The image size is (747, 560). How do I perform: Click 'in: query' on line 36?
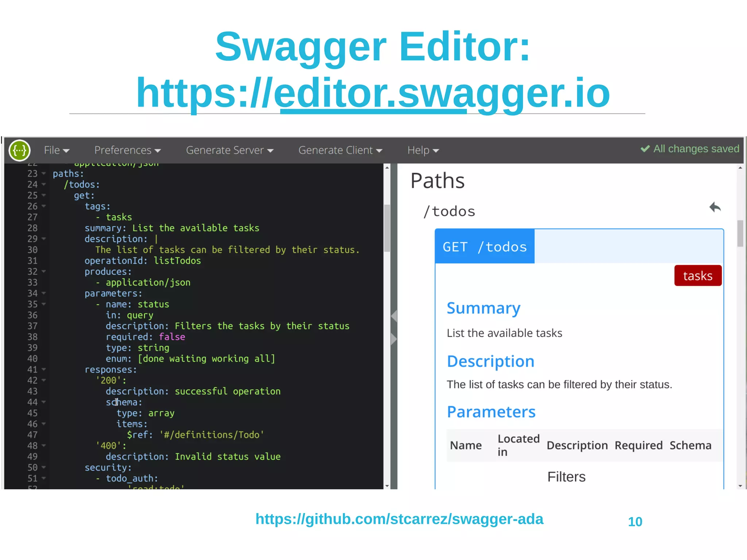(x=129, y=315)
